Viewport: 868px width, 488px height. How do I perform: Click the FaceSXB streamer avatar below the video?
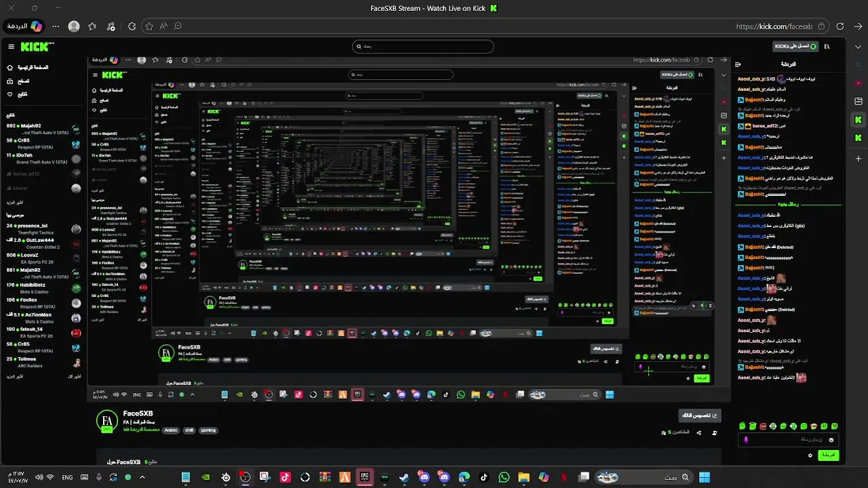click(107, 421)
